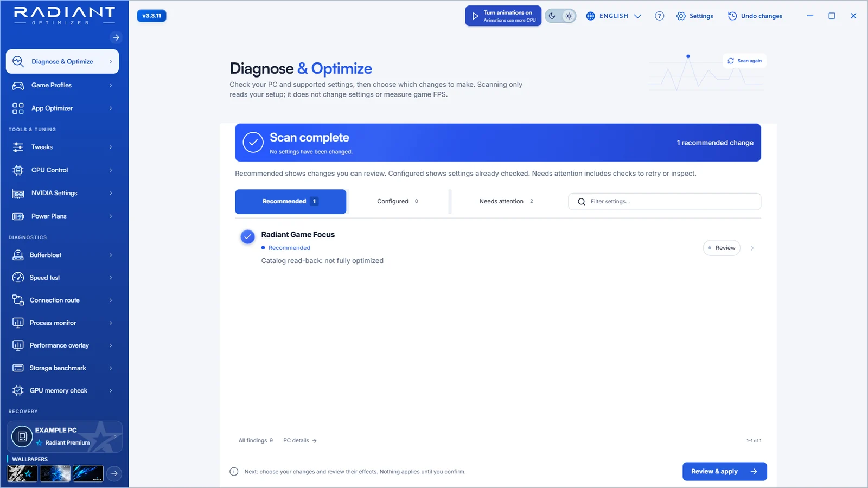Click the Review & apply button

pyautogui.click(x=724, y=472)
